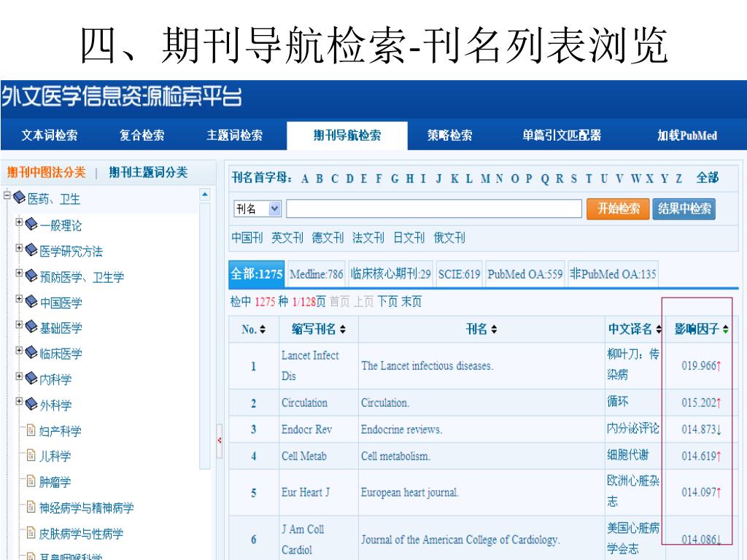
Task: Expand the 医学研究方法 node
Action: tap(19, 248)
